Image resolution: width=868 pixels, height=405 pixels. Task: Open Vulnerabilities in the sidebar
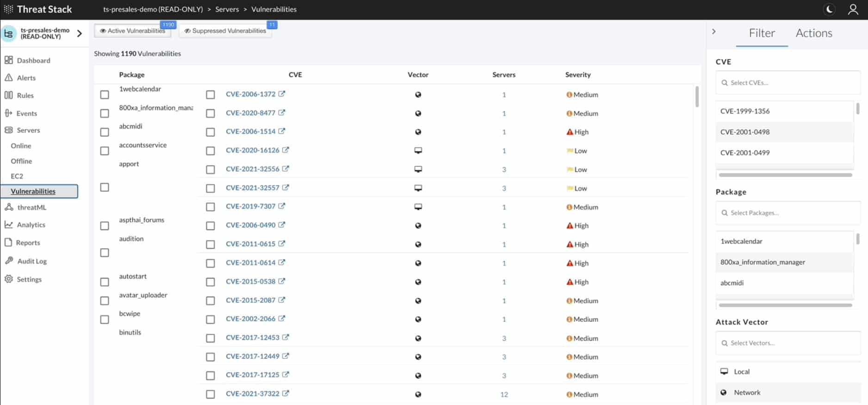(39, 191)
